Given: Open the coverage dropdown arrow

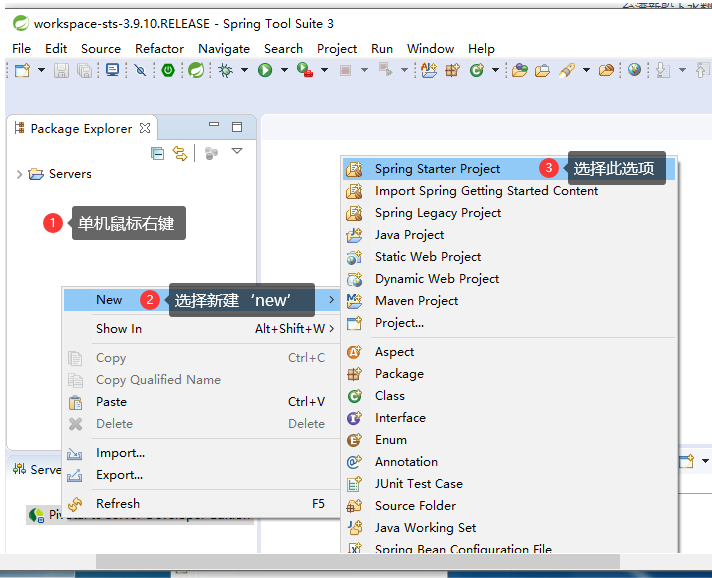Looking at the screenshot, I should click(x=324, y=70).
